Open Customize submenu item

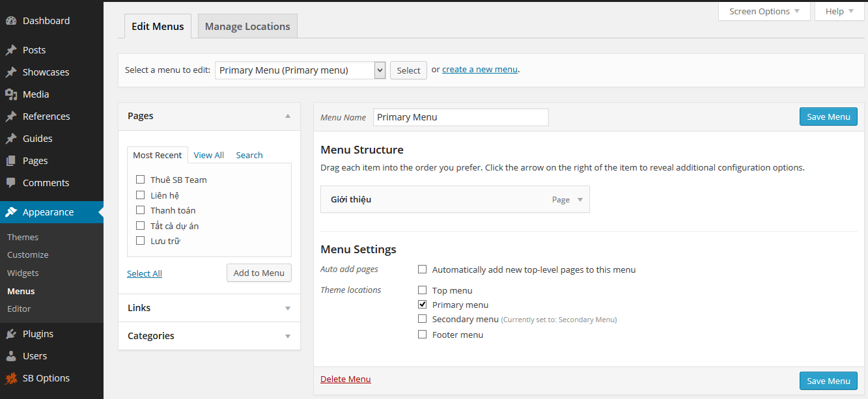point(28,255)
